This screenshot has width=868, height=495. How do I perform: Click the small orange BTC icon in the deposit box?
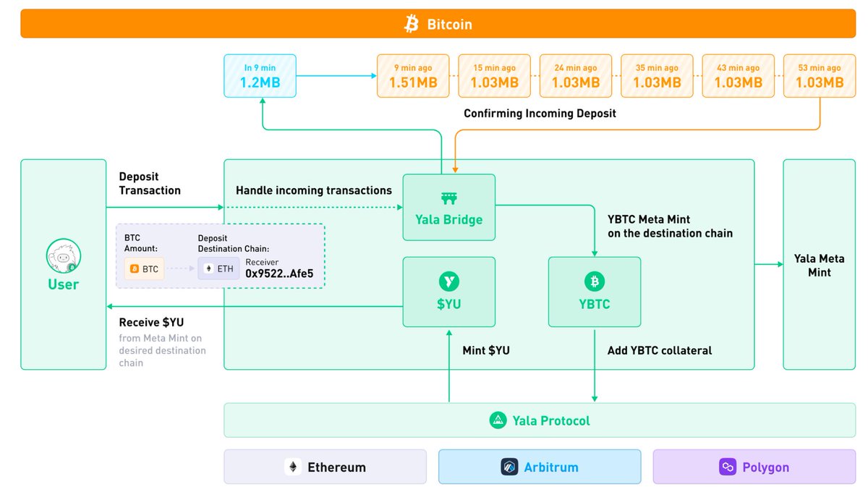coord(134,269)
